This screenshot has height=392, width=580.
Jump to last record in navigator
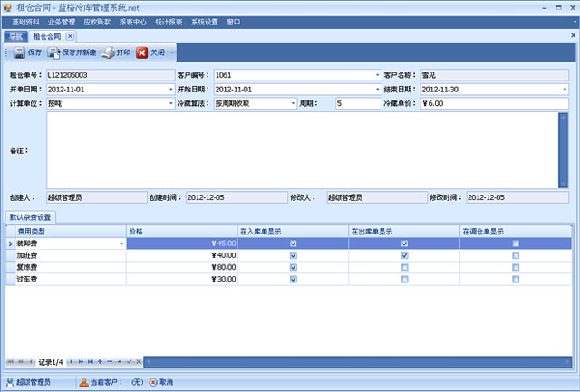(x=91, y=362)
